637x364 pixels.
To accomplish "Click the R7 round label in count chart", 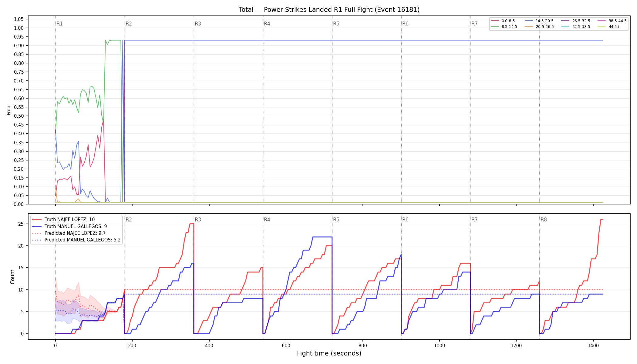I will pyautogui.click(x=474, y=220).
